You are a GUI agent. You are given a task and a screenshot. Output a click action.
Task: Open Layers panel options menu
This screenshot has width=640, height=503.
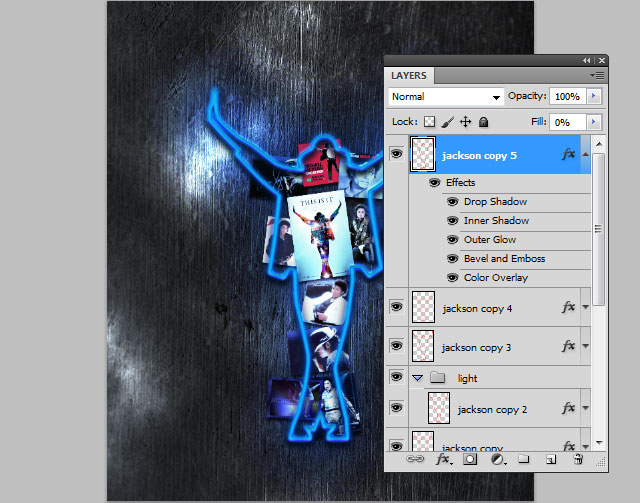pos(598,76)
